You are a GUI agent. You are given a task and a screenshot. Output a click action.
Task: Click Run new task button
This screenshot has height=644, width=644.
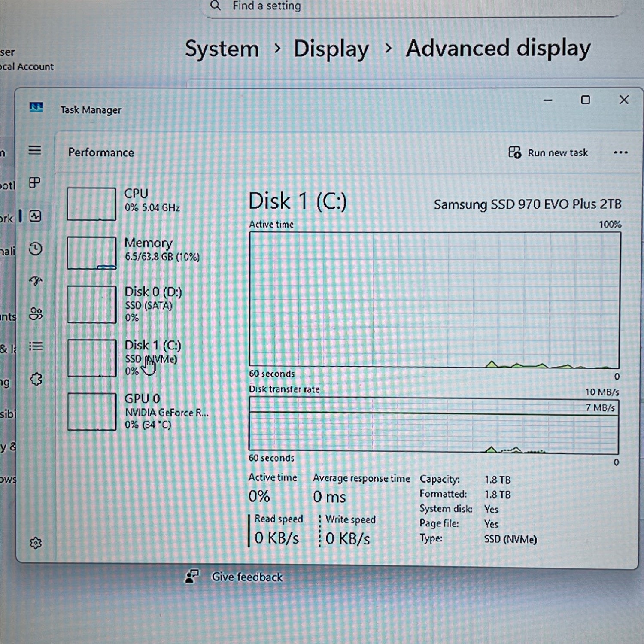tap(548, 152)
